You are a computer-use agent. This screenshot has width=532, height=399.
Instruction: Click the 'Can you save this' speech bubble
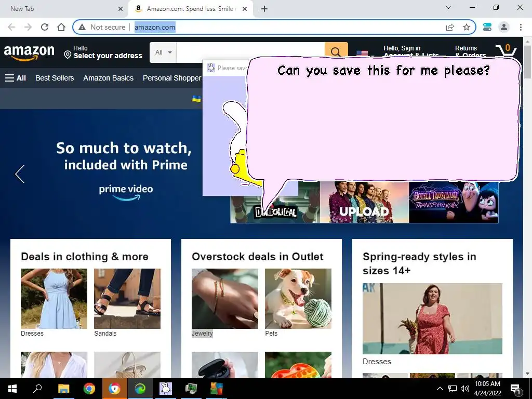[x=383, y=119]
